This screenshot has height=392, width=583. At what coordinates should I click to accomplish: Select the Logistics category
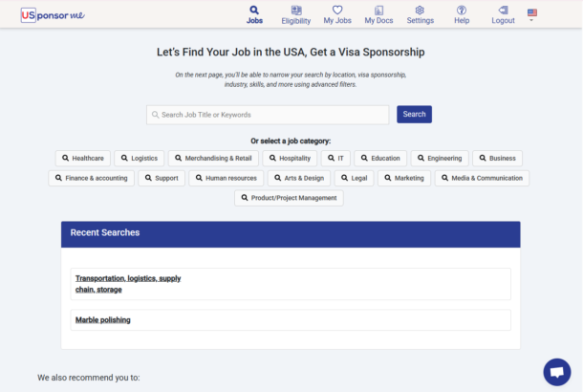pos(140,158)
